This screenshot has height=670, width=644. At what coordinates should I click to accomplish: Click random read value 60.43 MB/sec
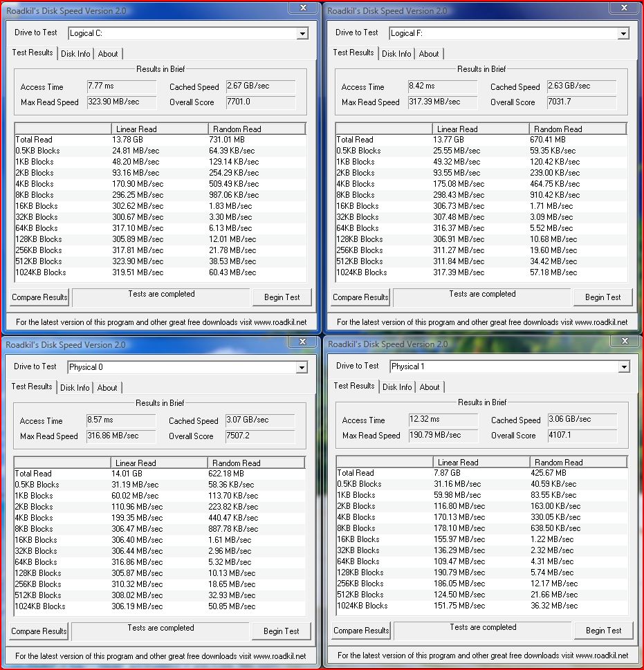point(232,272)
